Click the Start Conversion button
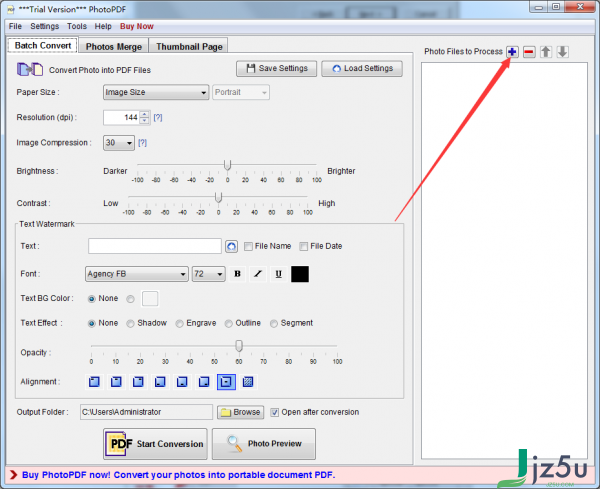 (155, 444)
